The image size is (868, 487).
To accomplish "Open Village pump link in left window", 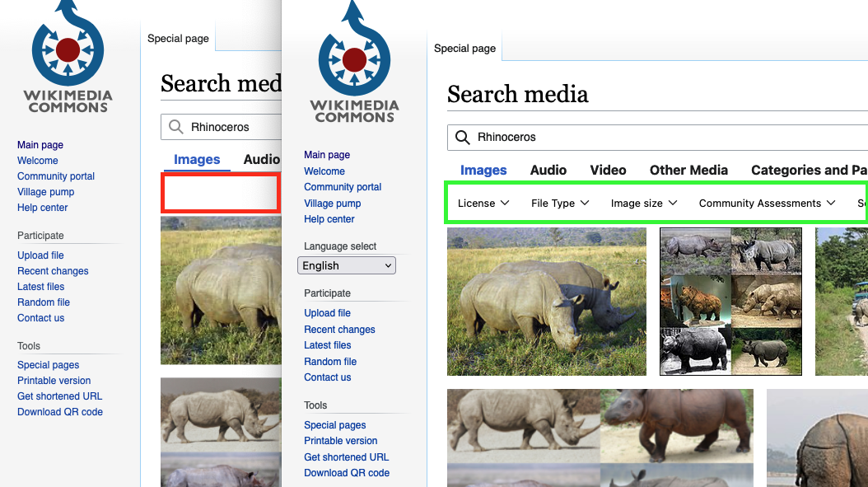I will 45,192.
